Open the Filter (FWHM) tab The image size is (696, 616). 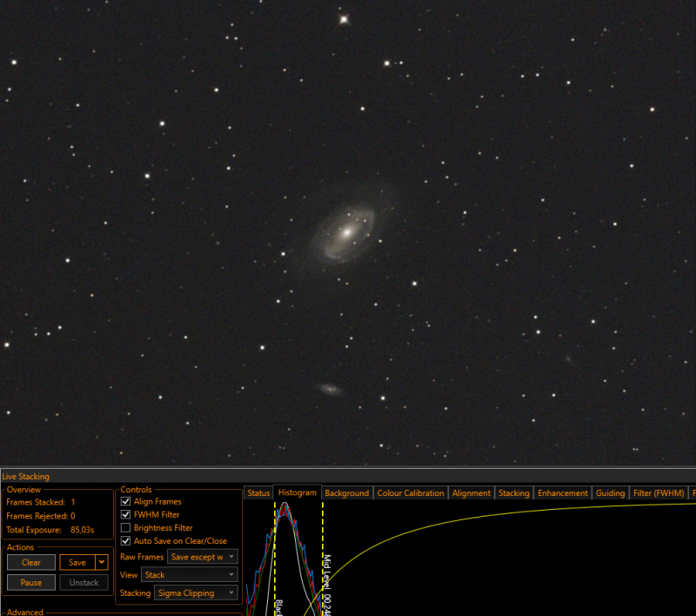coord(659,493)
